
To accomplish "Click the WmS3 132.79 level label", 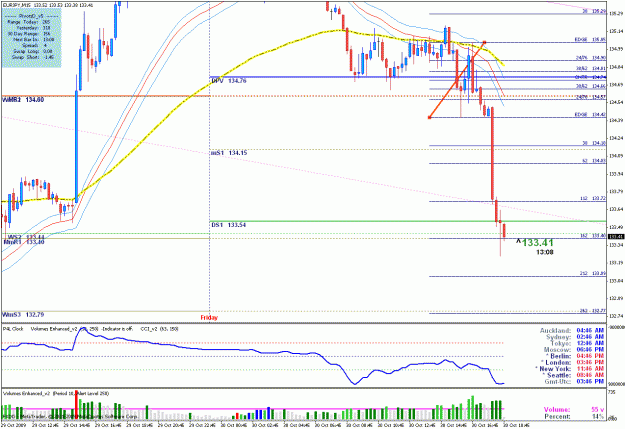I will [23, 315].
